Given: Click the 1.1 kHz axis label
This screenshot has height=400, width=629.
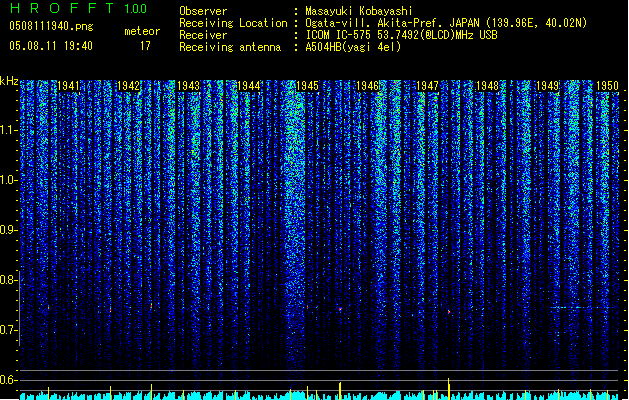Looking at the screenshot, I should point(8,130).
